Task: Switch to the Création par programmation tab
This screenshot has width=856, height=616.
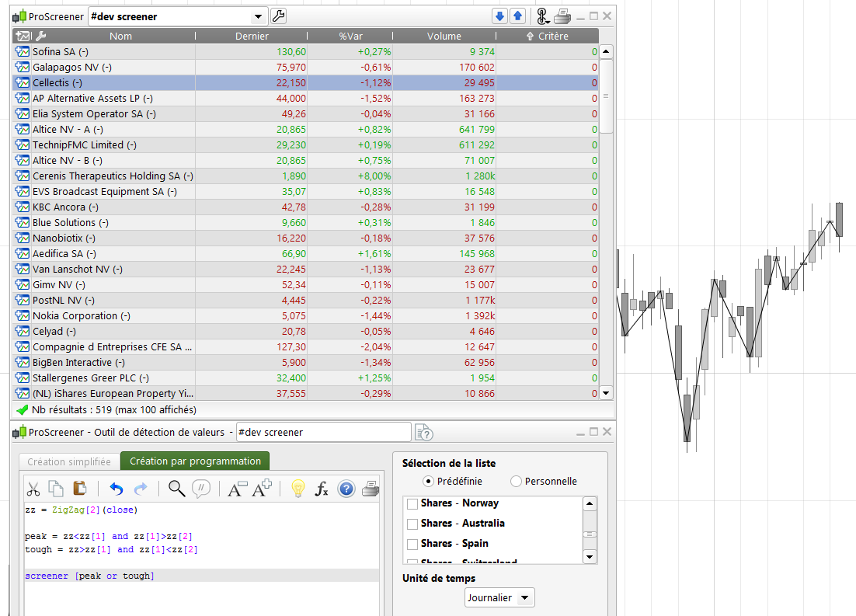Action: coord(195,461)
